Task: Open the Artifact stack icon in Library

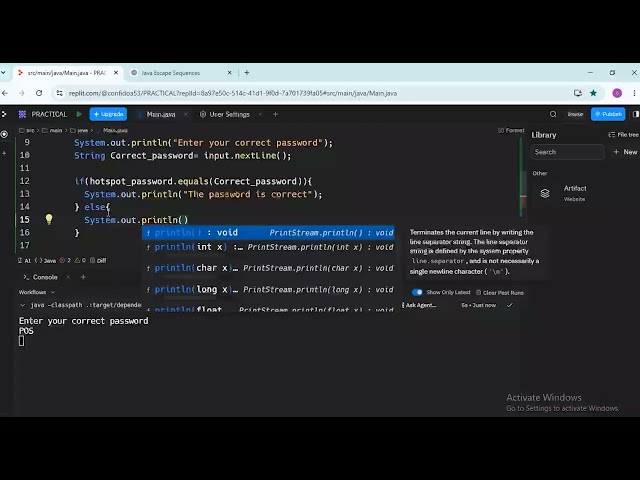Action: click(545, 193)
